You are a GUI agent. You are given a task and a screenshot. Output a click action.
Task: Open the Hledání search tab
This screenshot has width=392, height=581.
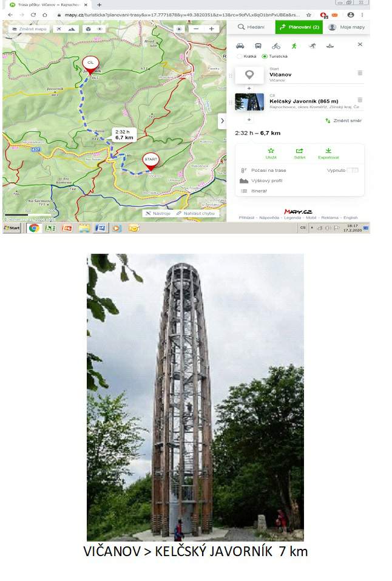(251, 27)
